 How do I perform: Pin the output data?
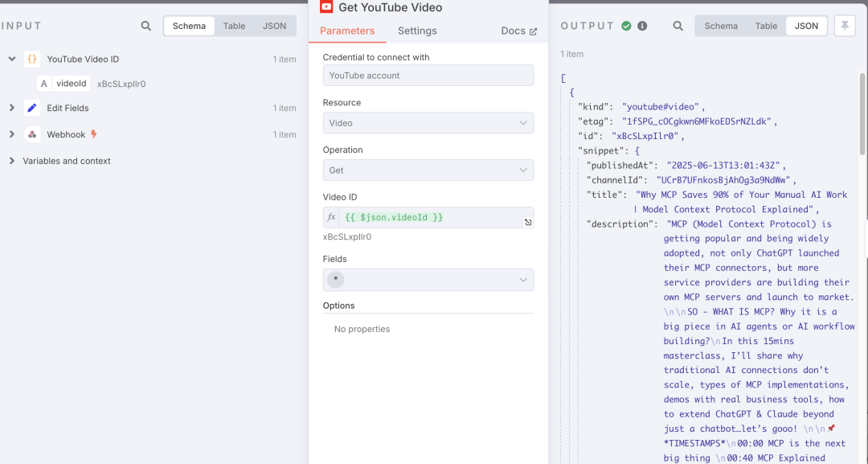coord(845,26)
